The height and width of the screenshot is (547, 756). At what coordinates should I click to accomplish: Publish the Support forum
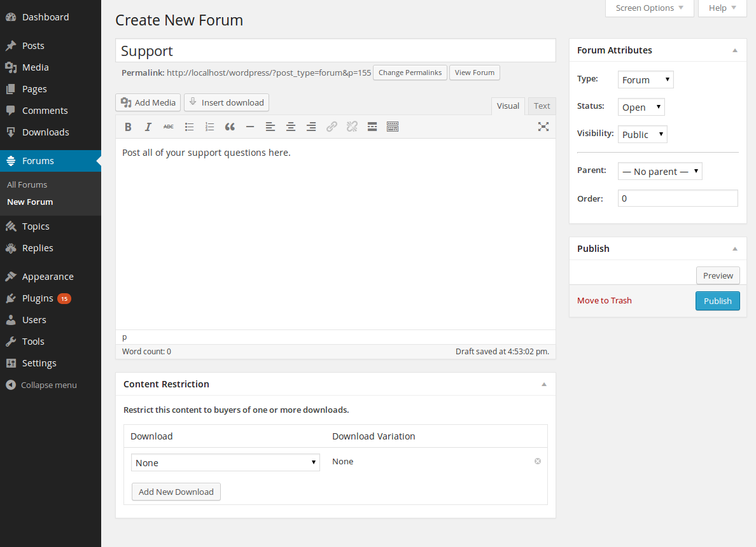tap(717, 301)
